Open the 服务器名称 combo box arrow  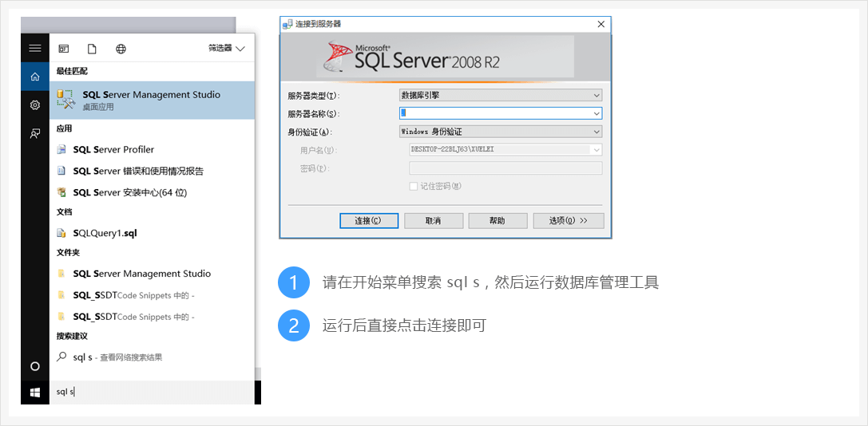pyautogui.click(x=597, y=113)
